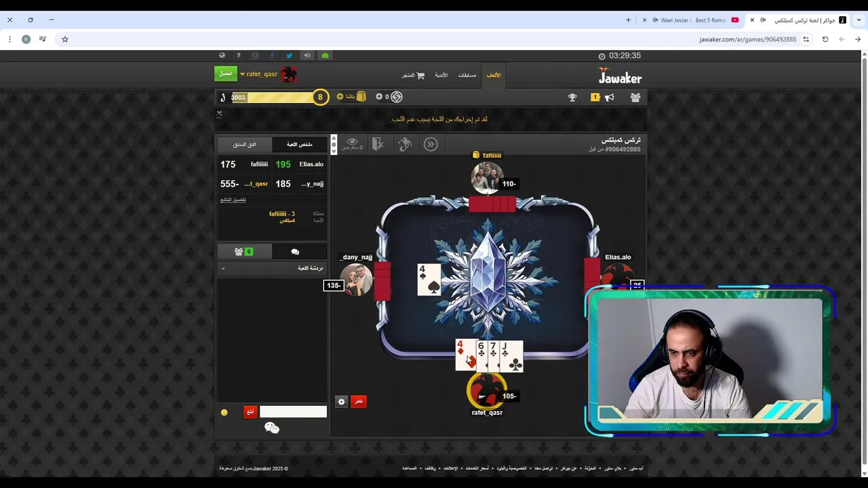This screenshot has height=488, width=868.
Task: Open the competitions tab
Action: coord(467,75)
